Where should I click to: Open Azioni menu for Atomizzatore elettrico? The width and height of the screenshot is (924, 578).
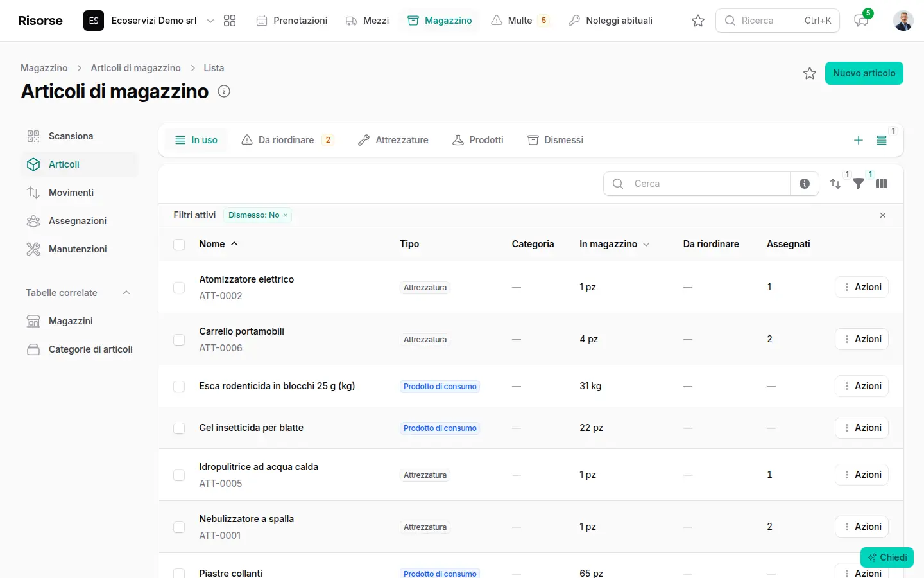click(x=862, y=287)
